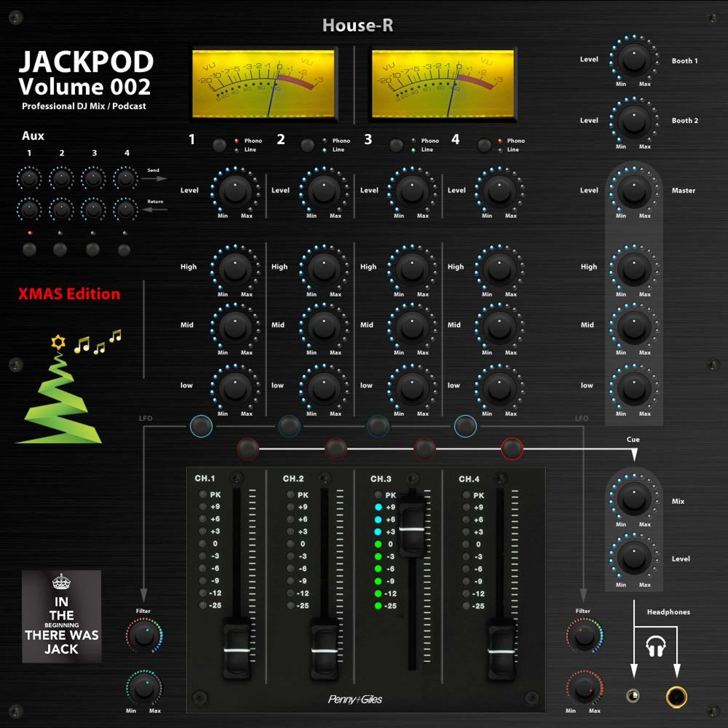Toggle channel 1 blue LFO button
Screen dimensions: 728x728
[x=201, y=426]
